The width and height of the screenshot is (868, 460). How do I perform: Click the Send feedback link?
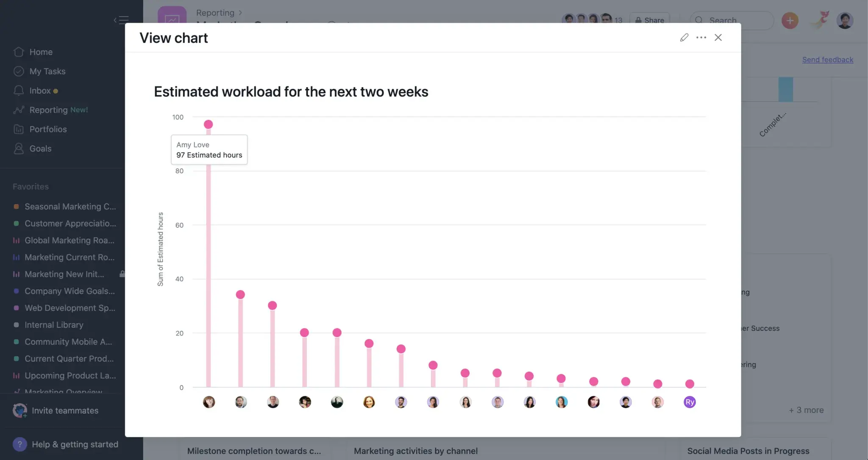pyautogui.click(x=828, y=59)
